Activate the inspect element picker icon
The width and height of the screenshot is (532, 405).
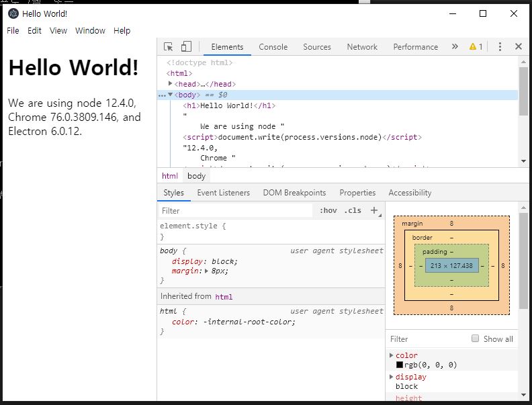click(x=169, y=47)
